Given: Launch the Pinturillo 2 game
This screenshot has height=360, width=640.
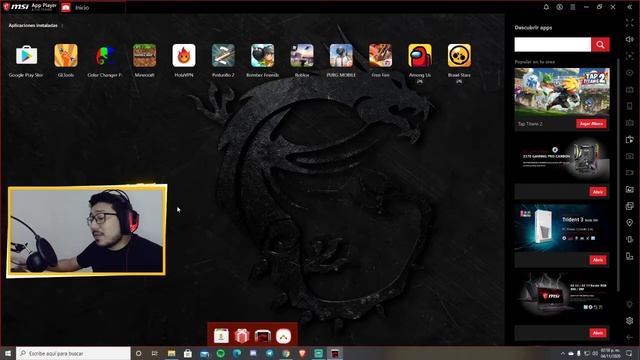Looking at the screenshot, I should (223, 56).
